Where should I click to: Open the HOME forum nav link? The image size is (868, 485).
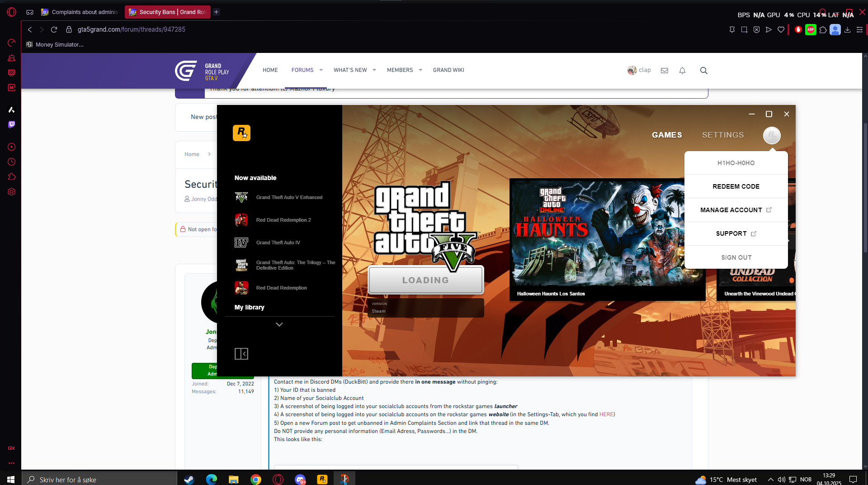270,70
